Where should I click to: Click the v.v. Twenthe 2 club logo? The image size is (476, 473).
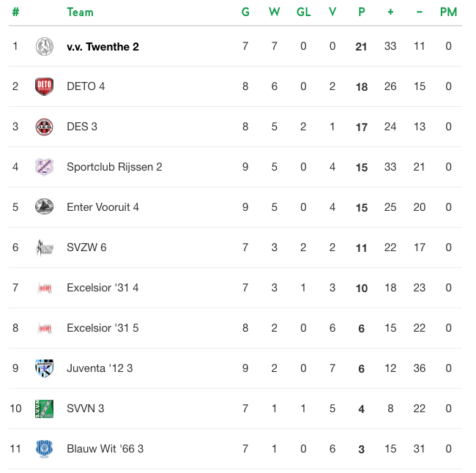click(x=45, y=46)
